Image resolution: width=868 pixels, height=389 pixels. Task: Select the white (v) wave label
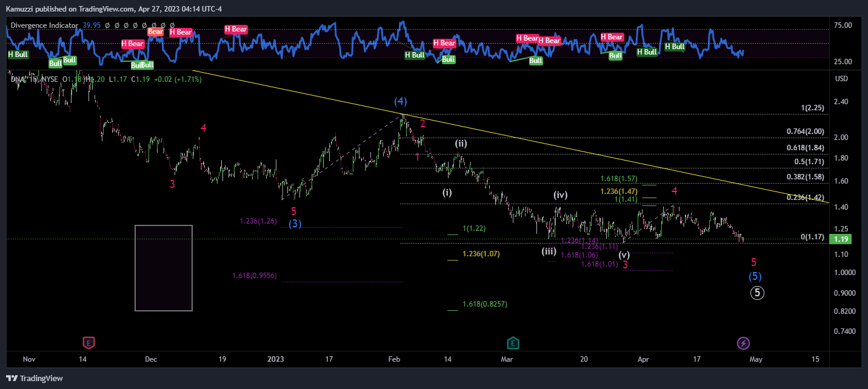coord(624,254)
